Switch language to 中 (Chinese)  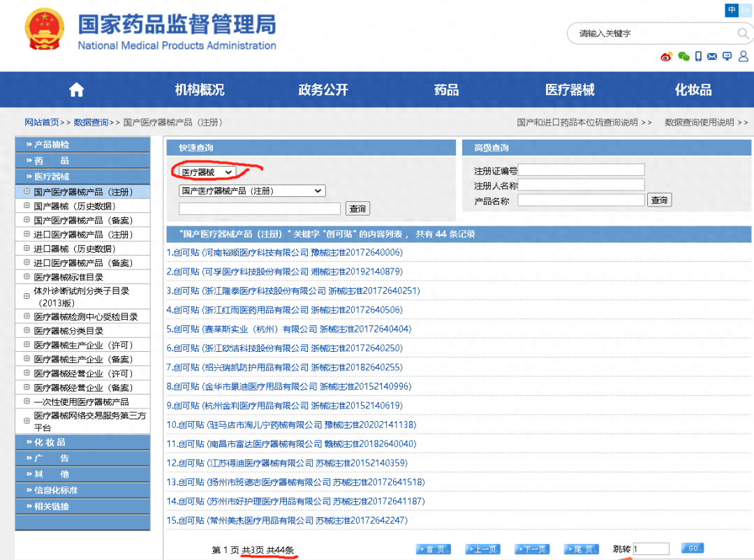[x=732, y=10]
